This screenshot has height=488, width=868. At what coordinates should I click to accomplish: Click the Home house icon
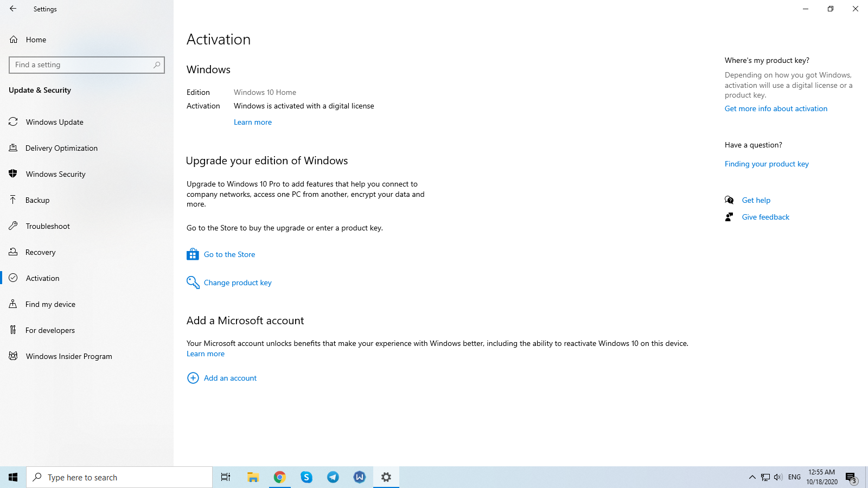click(14, 40)
